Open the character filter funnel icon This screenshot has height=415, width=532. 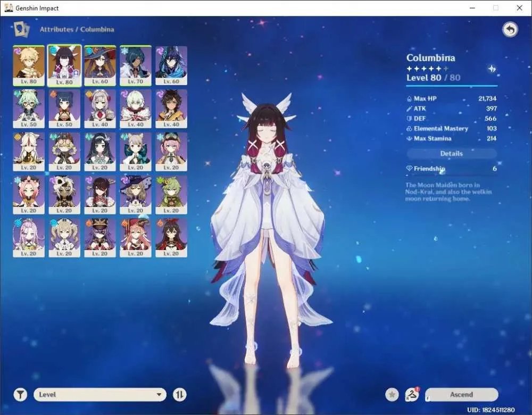(20, 395)
